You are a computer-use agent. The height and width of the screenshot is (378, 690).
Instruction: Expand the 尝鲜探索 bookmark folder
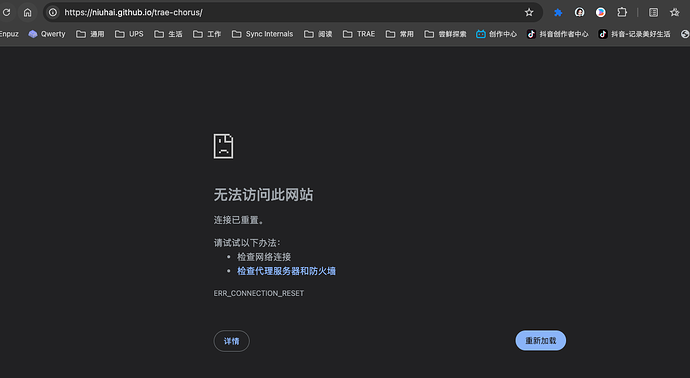[x=445, y=34]
